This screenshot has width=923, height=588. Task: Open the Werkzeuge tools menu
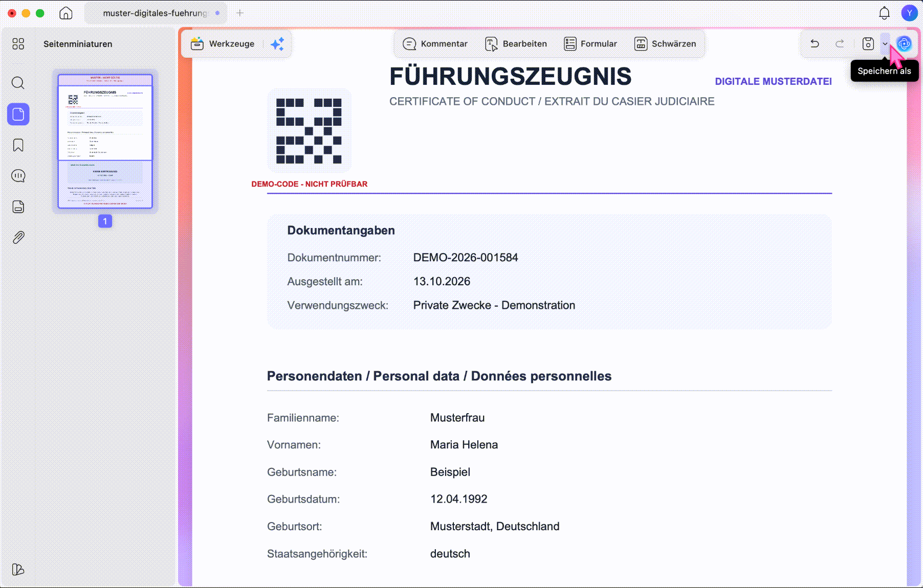[223, 44]
